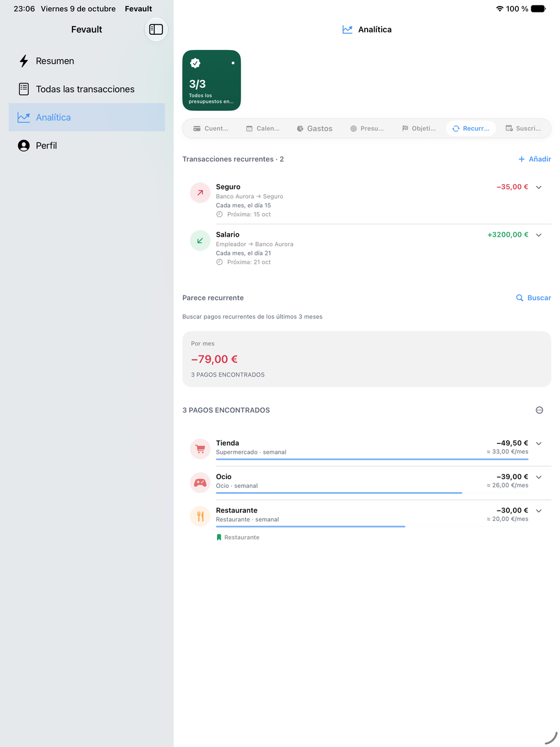
Task: Switch to the Gastos tab
Action: click(315, 128)
